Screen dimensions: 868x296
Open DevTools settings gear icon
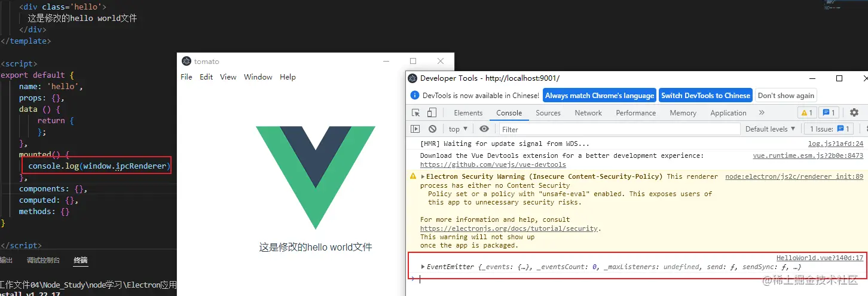tap(854, 112)
